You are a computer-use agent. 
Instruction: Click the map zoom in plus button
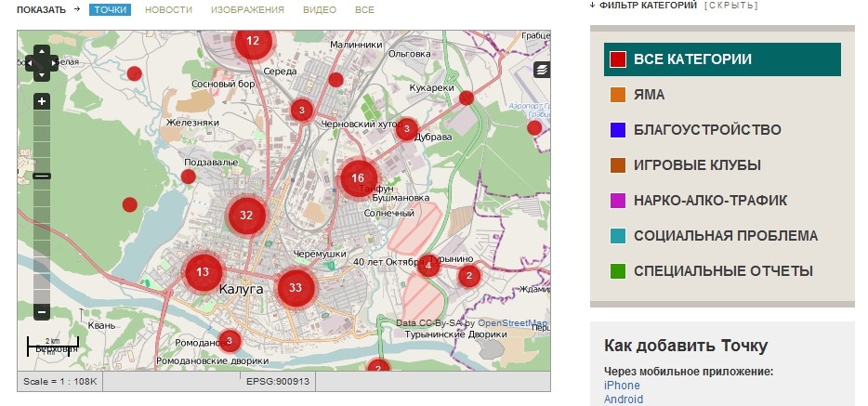(x=42, y=101)
